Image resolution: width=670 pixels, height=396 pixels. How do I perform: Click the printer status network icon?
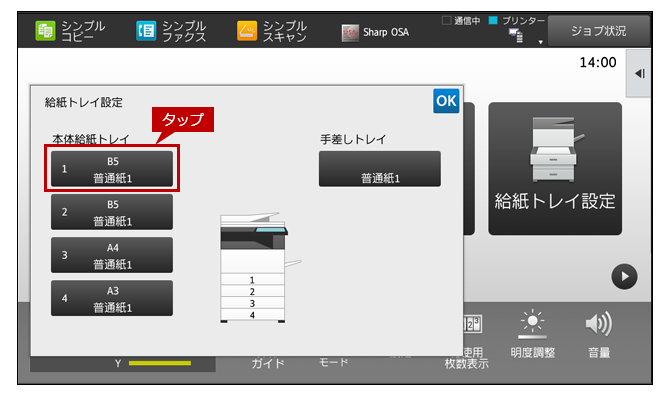click(x=516, y=36)
